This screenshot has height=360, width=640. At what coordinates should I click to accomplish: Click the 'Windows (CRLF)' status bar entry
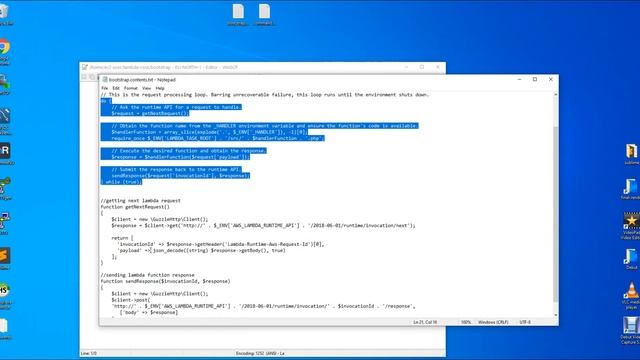point(493,322)
